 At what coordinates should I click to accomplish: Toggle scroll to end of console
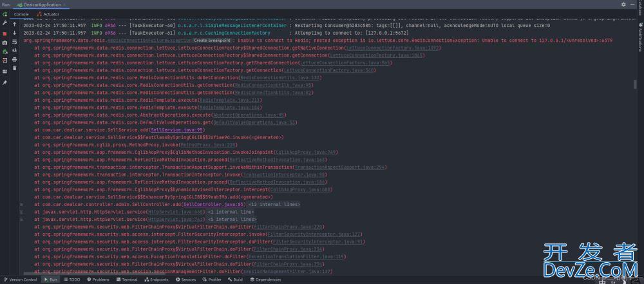(15, 50)
